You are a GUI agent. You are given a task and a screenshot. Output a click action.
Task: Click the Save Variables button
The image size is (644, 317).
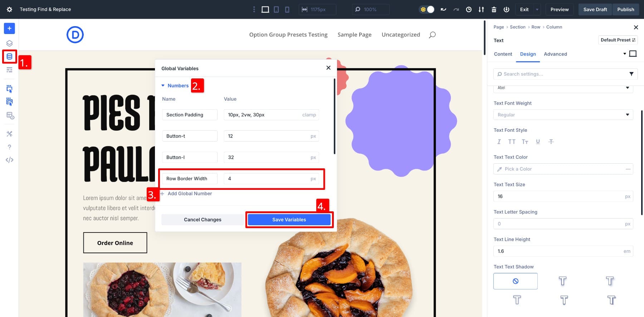click(x=289, y=220)
